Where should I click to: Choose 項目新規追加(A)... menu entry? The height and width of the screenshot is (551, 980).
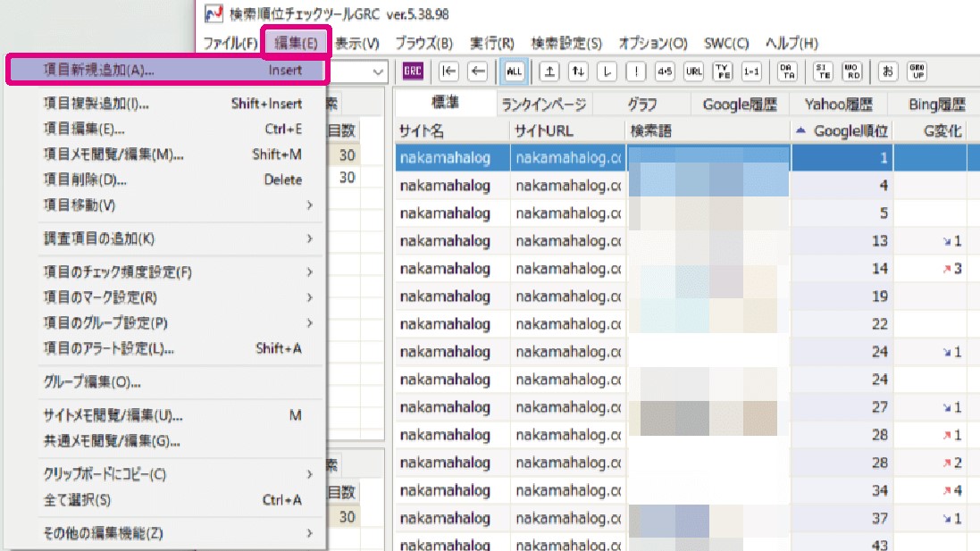(x=167, y=70)
